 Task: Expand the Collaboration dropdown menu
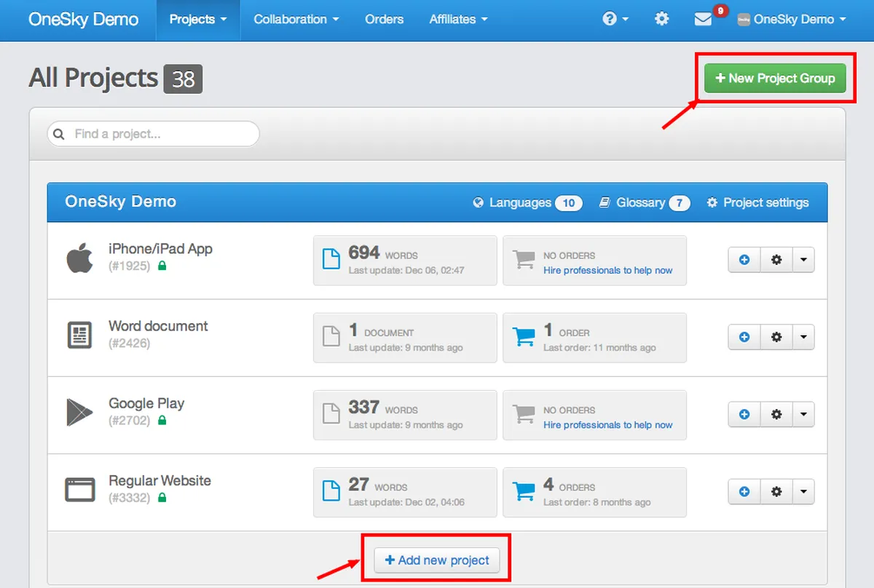point(296,20)
